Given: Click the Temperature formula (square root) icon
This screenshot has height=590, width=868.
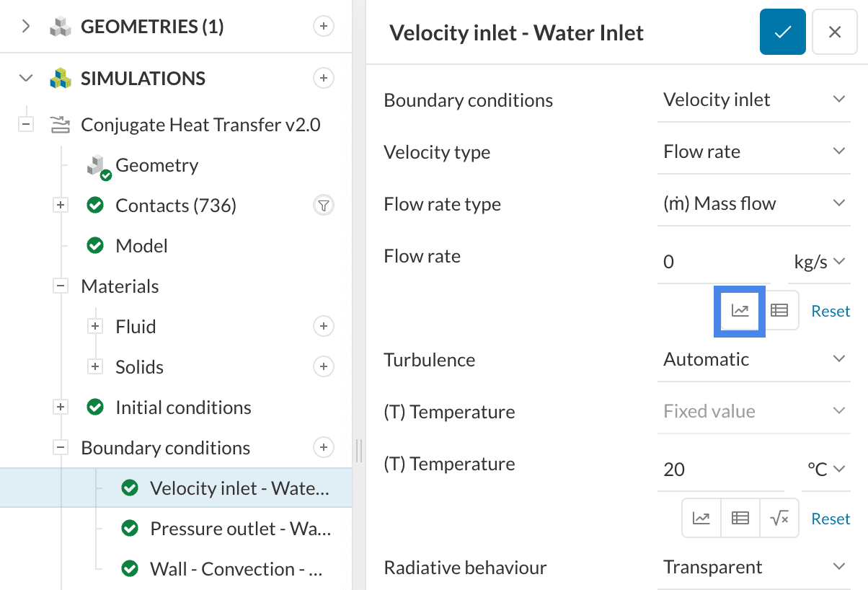Looking at the screenshot, I should pyautogui.click(x=779, y=519).
